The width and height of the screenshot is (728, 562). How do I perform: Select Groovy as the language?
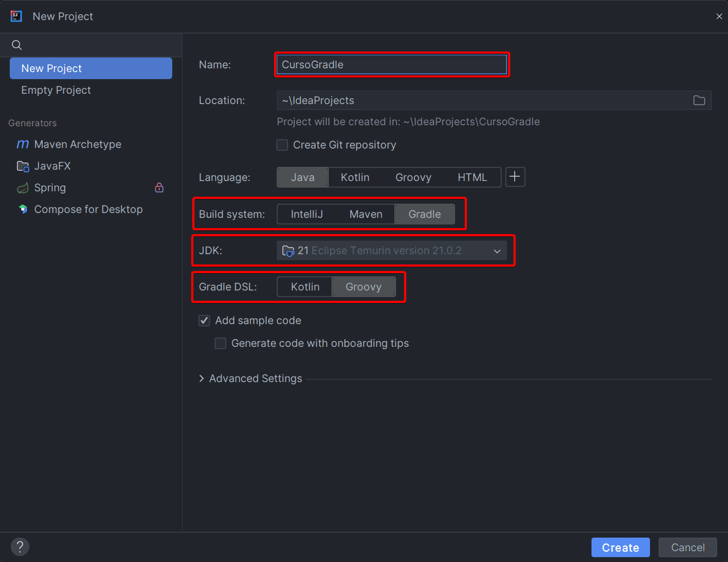coord(413,177)
